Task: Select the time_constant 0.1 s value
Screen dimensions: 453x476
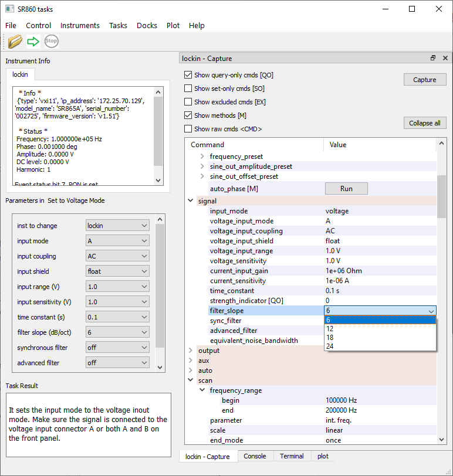Action: point(332,291)
